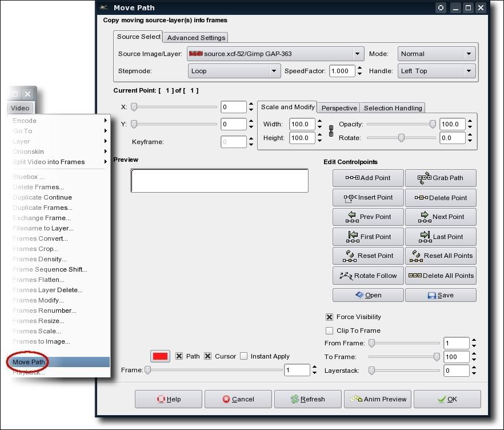504x430 pixels.
Task: Choose Frames Flatten... menu entry
Action: point(59,280)
